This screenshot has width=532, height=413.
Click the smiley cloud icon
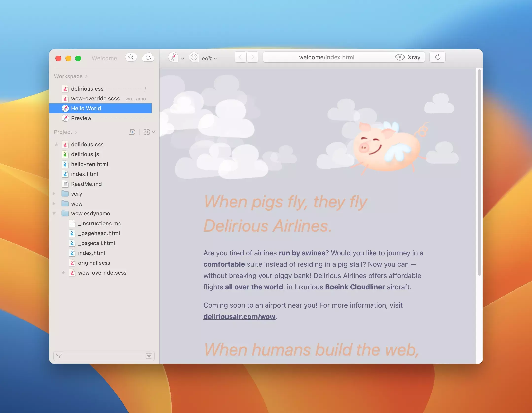click(x=148, y=57)
